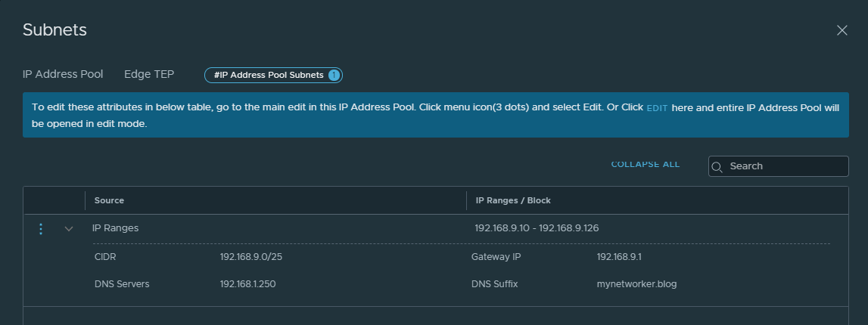Select the IP Ranges source row label
The height and width of the screenshot is (325, 868).
click(115, 227)
